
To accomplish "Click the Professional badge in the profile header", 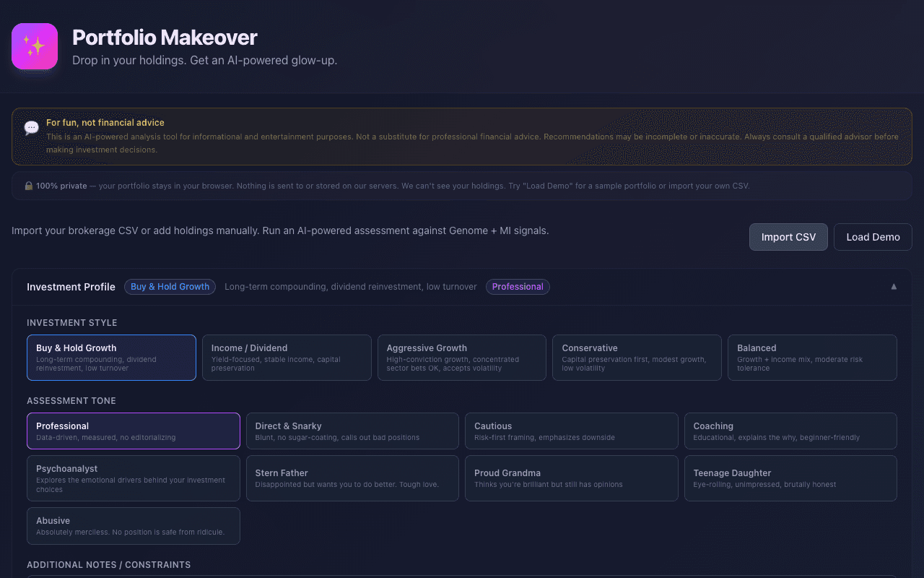I will pyautogui.click(x=518, y=286).
